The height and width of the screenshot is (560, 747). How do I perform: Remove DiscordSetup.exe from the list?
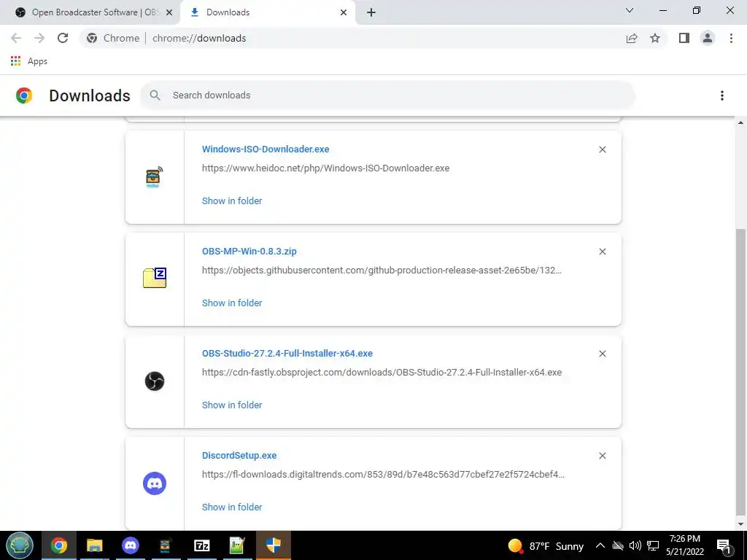pos(602,456)
